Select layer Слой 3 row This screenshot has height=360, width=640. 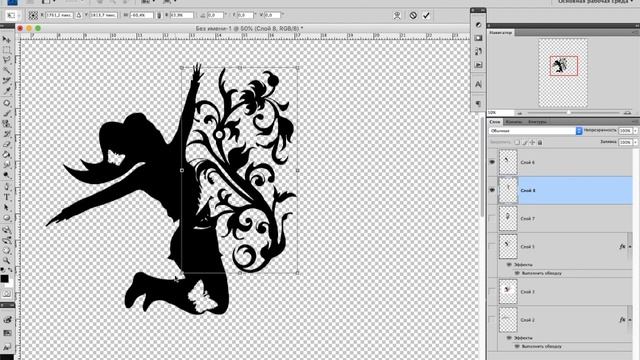(560, 291)
